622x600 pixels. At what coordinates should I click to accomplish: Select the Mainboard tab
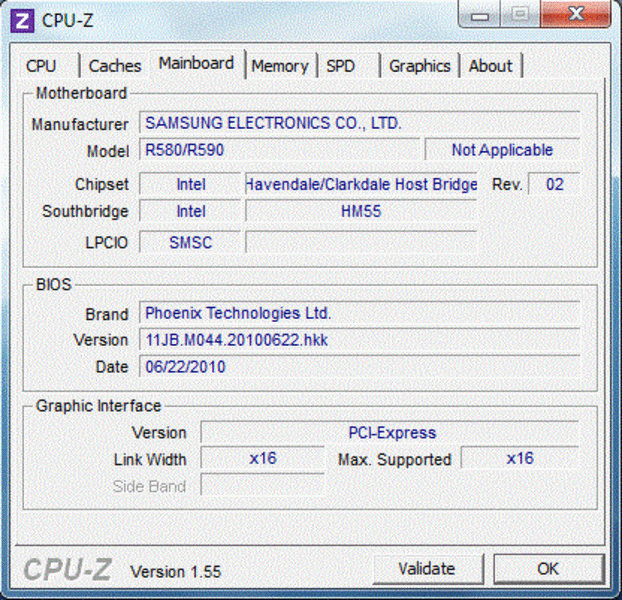(196, 64)
